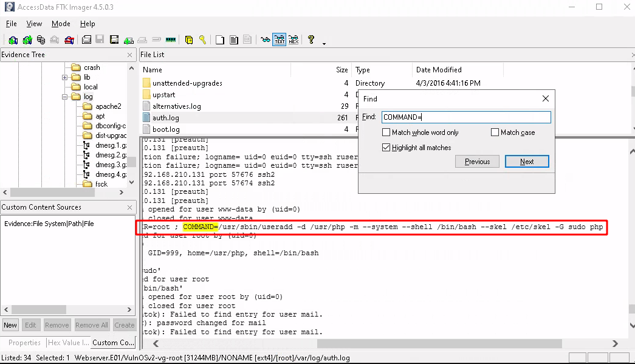The image size is (635, 364).
Task: Click the yellow question mark help icon
Action: click(x=311, y=39)
